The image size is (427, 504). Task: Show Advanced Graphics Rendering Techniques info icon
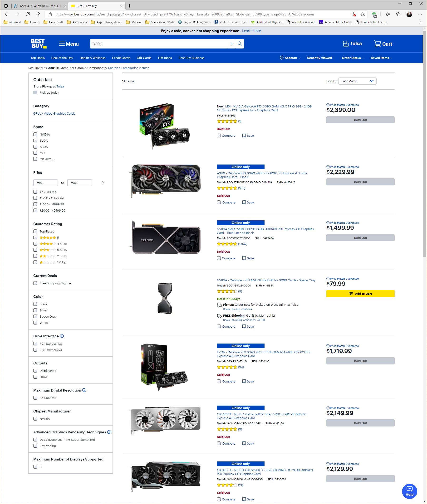tap(109, 432)
